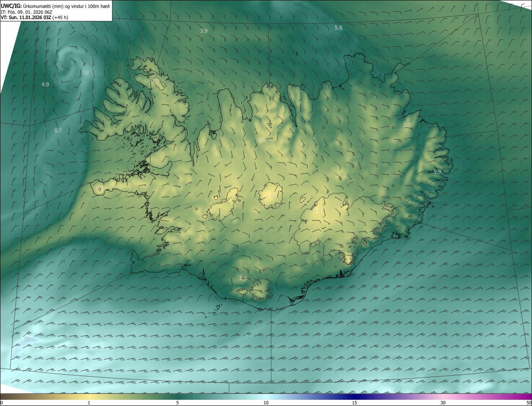Click the 7.8 value label inside the swirl

coord(85,73)
